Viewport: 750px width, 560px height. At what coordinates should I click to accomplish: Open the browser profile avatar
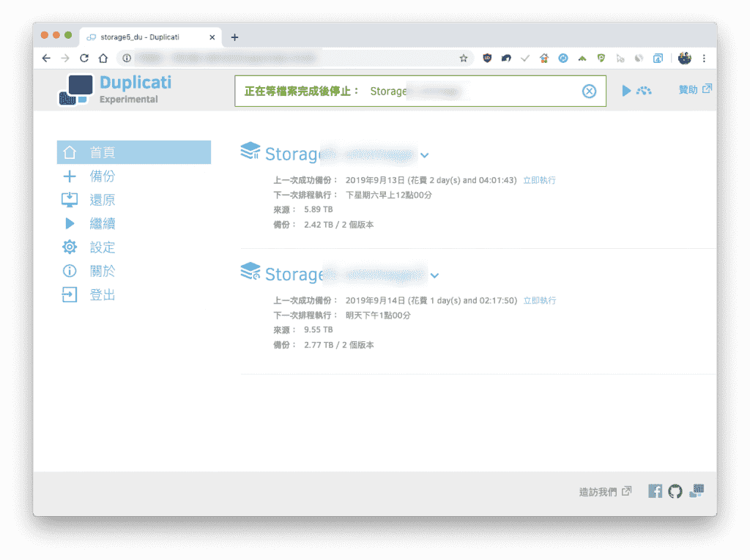(x=685, y=59)
